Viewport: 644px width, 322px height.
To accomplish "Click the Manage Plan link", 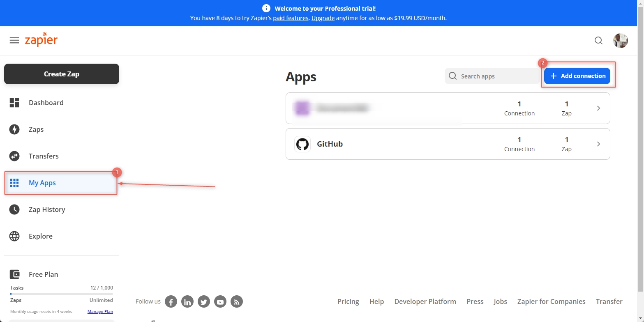I will click(100, 312).
